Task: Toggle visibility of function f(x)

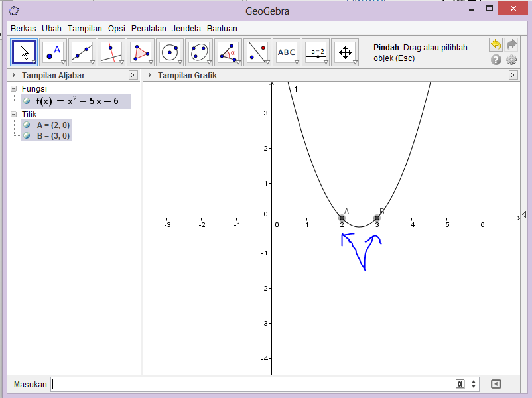Action: (x=27, y=101)
